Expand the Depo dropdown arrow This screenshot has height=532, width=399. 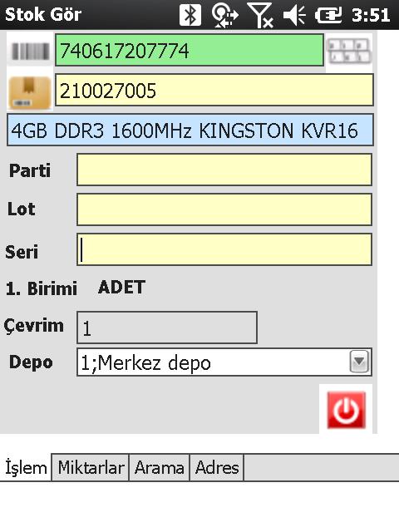[359, 362]
